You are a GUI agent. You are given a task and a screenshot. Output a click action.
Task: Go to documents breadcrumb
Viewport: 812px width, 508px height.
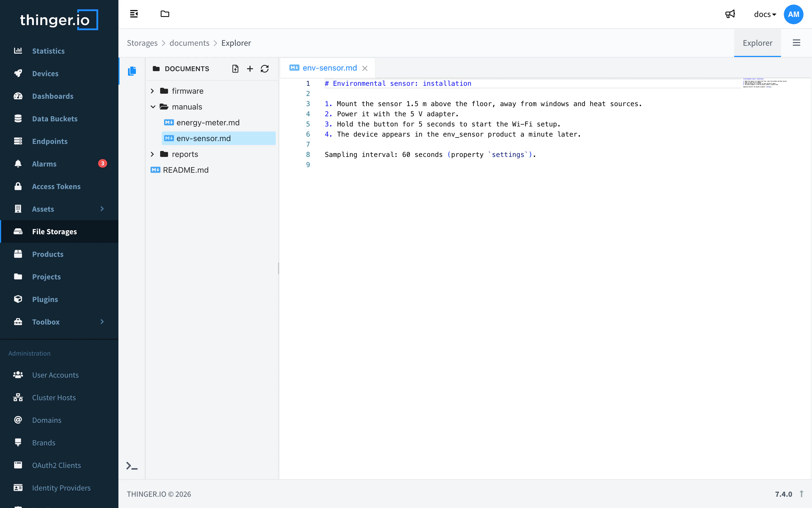pos(189,43)
